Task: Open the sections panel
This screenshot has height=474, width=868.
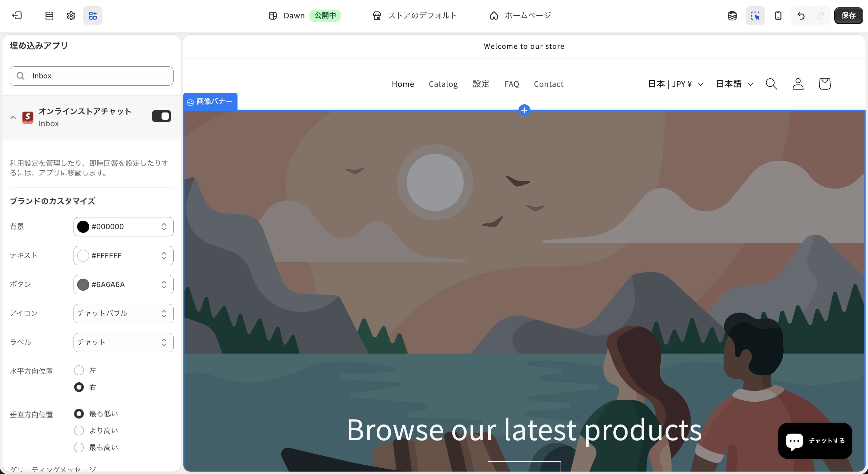Action: point(49,15)
